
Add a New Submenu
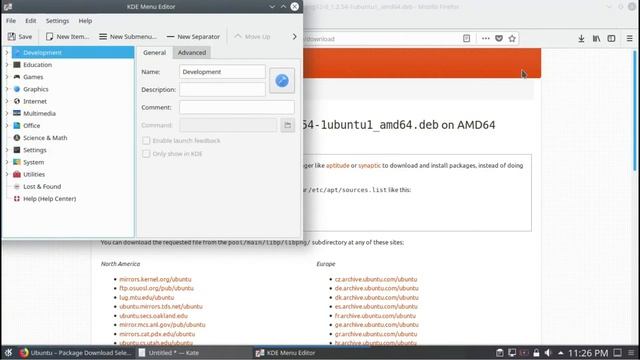pyautogui.click(x=128, y=36)
